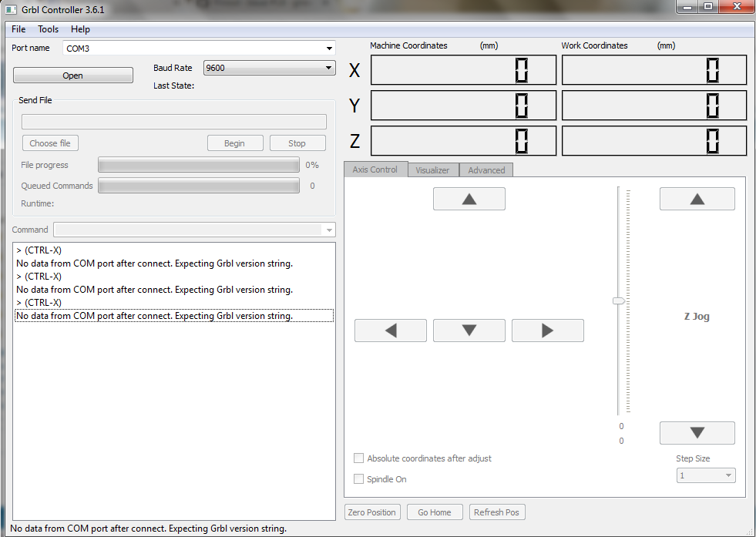
Task: Click the Work Coordinates X display
Action: pyautogui.click(x=654, y=70)
